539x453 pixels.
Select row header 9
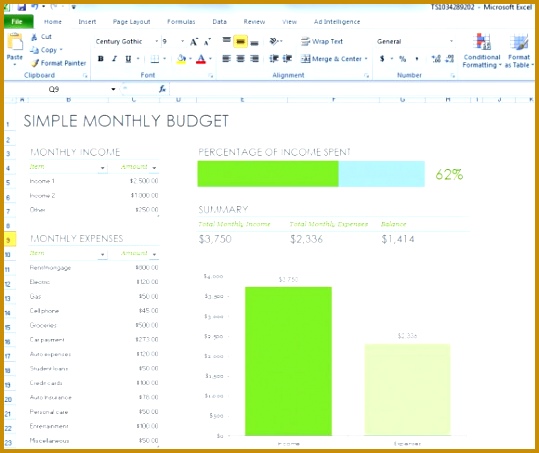click(10, 240)
